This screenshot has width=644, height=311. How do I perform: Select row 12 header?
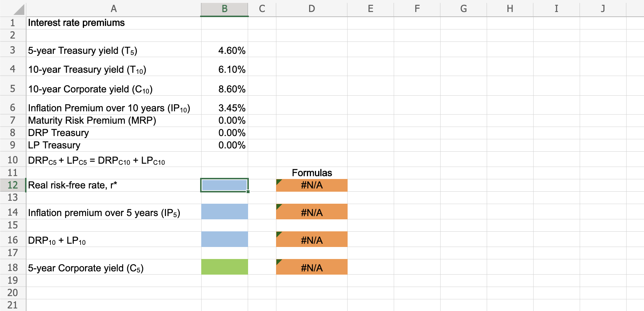click(13, 185)
